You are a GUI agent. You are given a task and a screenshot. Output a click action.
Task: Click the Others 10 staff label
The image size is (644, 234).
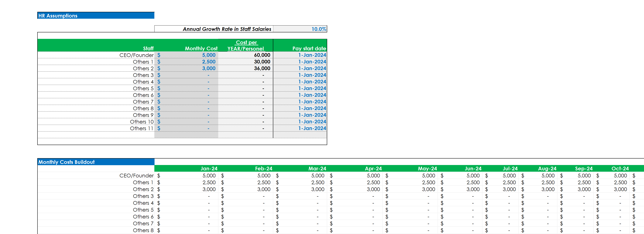click(x=142, y=122)
